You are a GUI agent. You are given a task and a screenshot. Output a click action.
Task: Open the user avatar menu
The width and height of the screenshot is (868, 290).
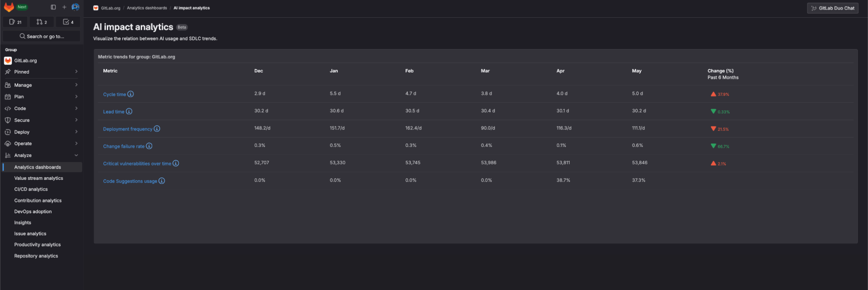76,7
